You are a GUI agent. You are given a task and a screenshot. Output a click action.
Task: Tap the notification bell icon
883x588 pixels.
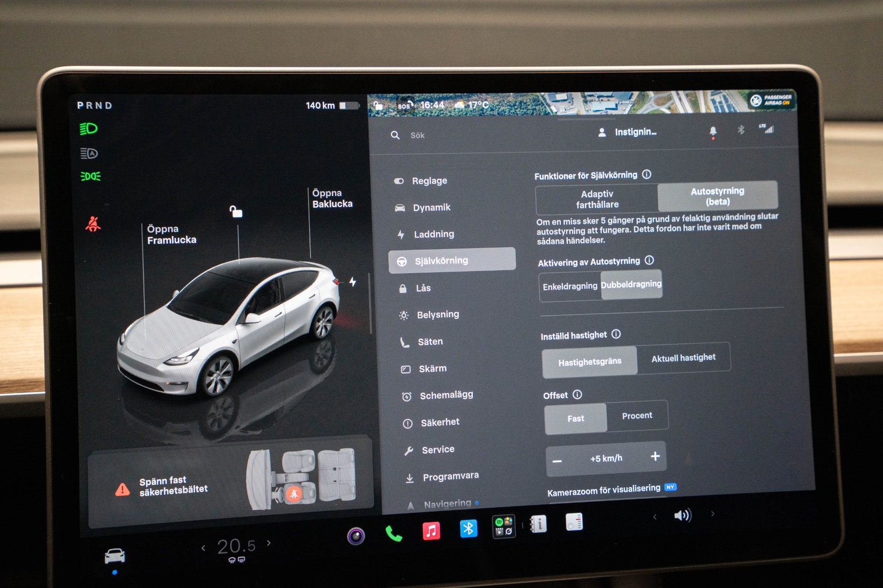(713, 131)
